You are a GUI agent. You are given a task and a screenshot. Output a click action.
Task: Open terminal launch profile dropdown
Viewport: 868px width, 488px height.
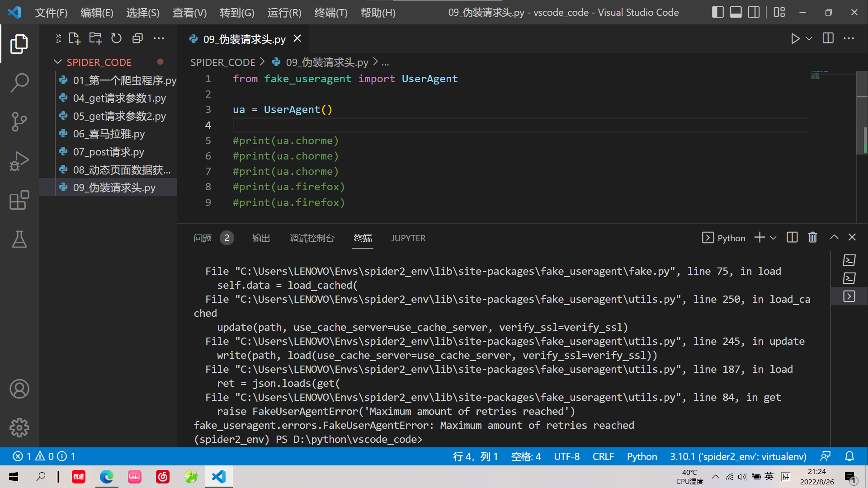[x=773, y=238]
